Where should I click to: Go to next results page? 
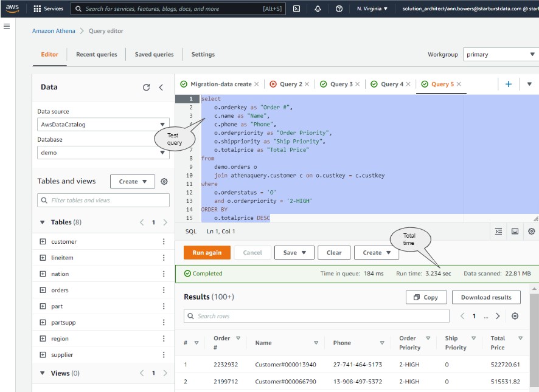pos(498,316)
